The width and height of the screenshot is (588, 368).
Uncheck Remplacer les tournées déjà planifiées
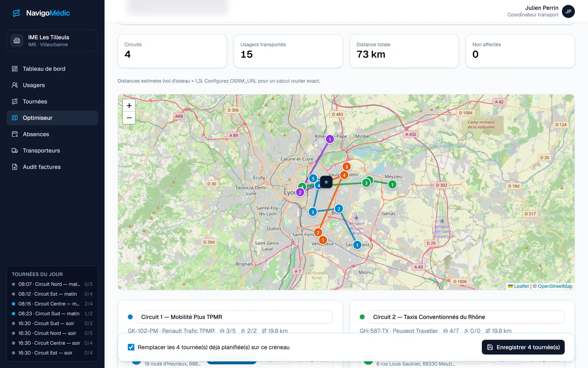[131, 347]
